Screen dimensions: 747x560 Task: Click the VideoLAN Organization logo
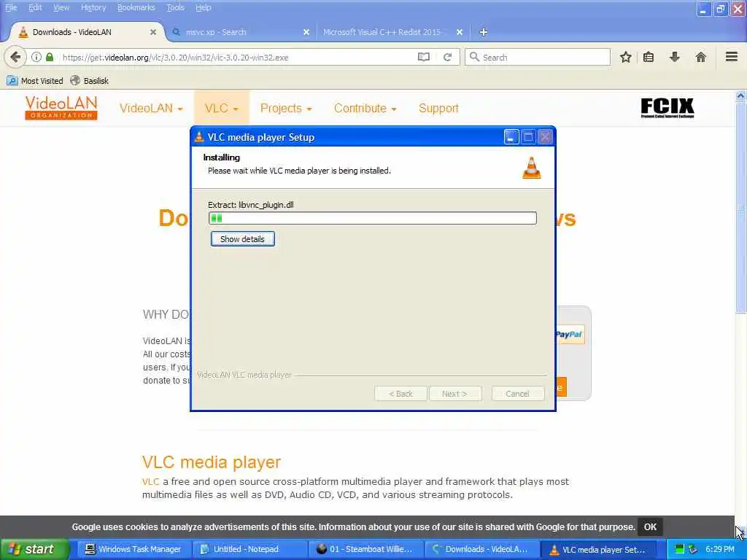pyautogui.click(x=61, y=108)
